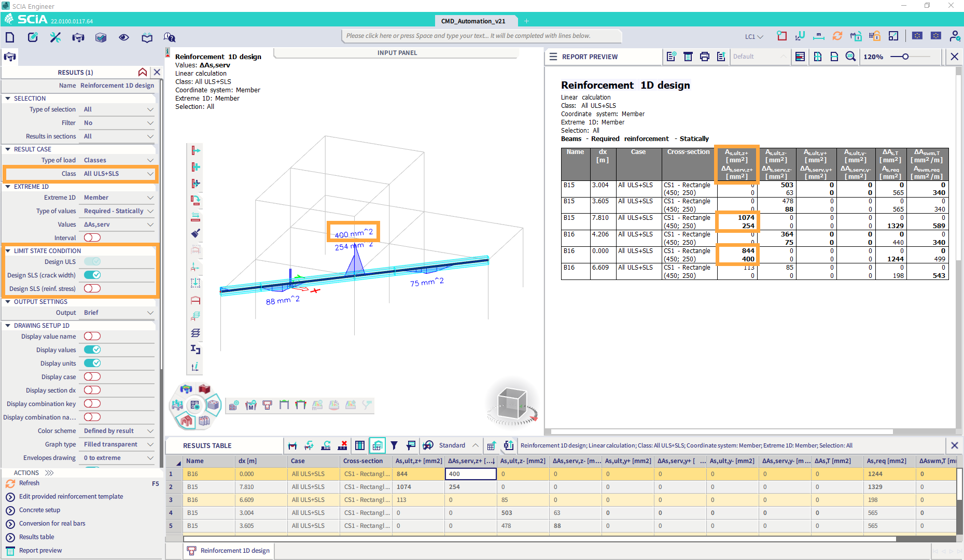Open the Output Brief dropdown

click(x=118, y=313)
